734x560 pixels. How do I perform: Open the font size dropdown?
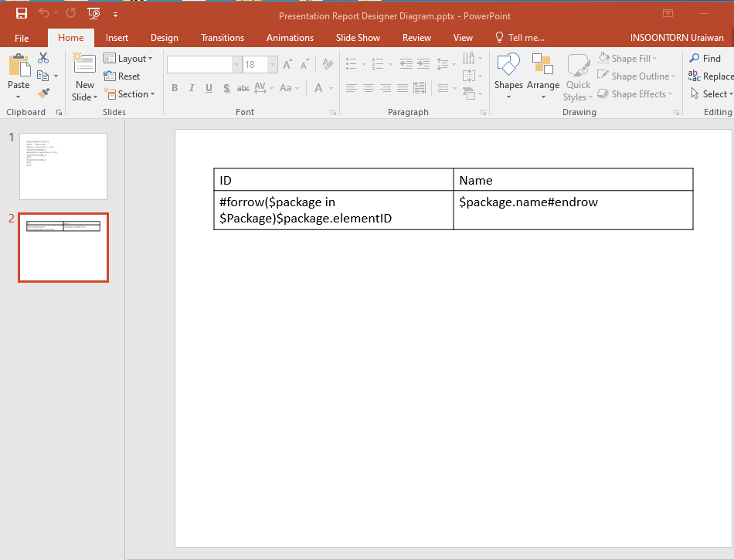[x=272, y=65]
